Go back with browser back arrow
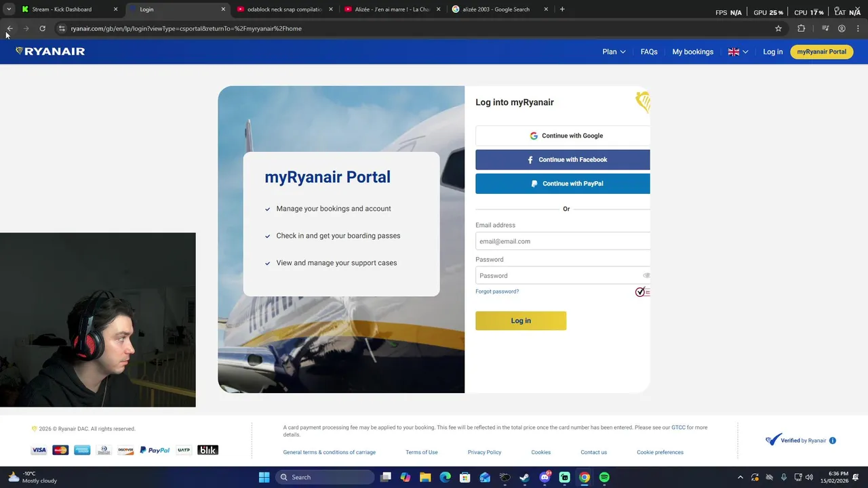868x488 pixels. click(9, 28)
